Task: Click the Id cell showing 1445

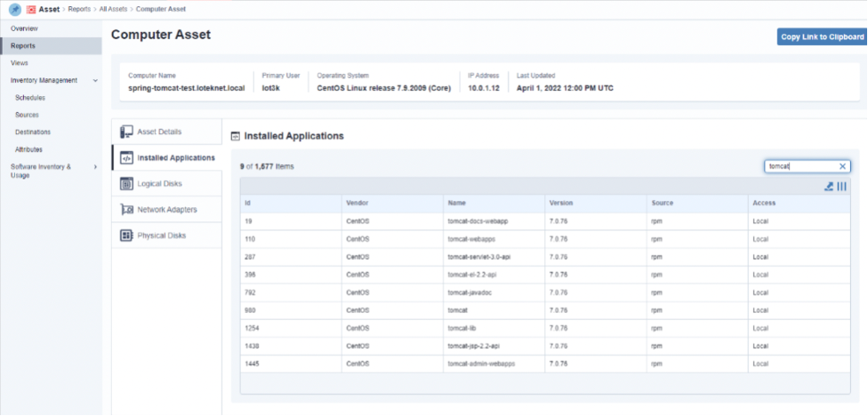Action: [291, 364]
